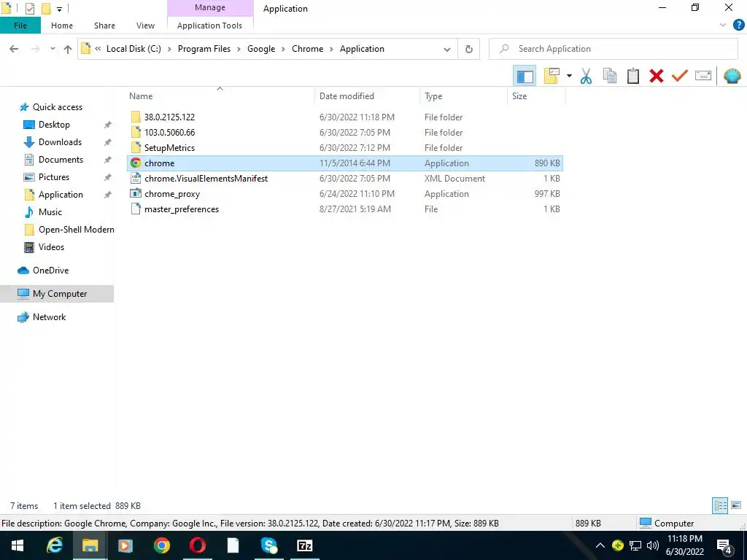
Task: Refresh the current folder
Action: (469, 49)
